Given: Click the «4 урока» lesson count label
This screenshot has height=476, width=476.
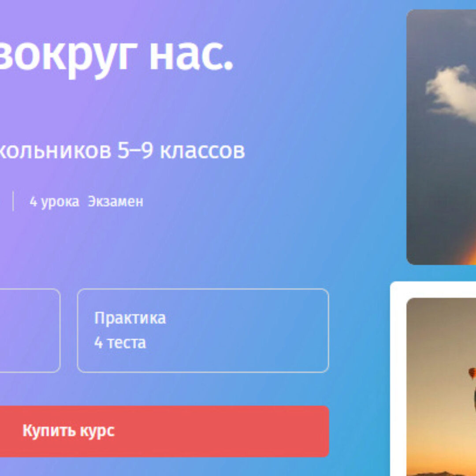Looking at the screenshot, I should (54, 201).
